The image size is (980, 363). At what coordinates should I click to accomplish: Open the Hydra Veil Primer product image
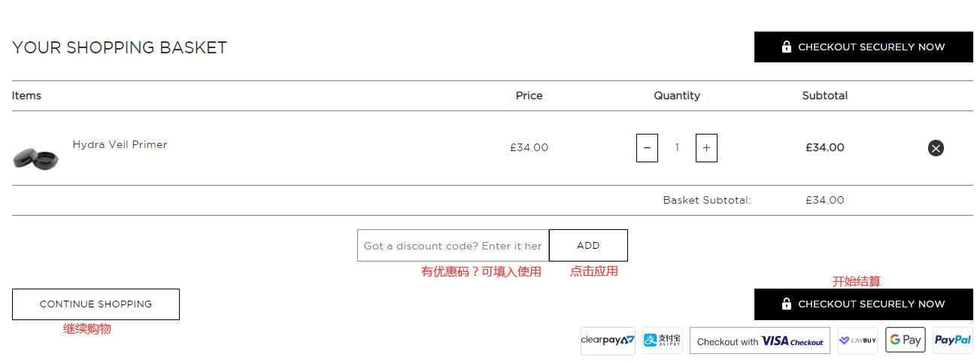click(36, 158)
